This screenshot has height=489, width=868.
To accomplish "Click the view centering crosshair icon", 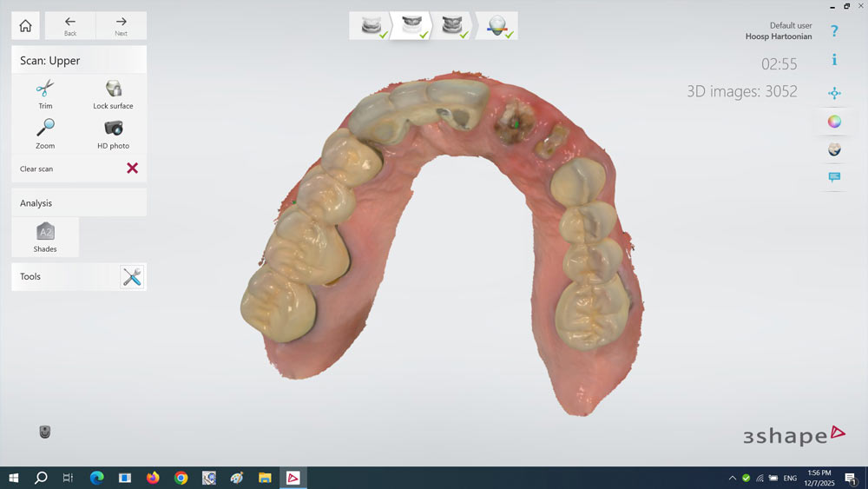I will tap(834, 93).
